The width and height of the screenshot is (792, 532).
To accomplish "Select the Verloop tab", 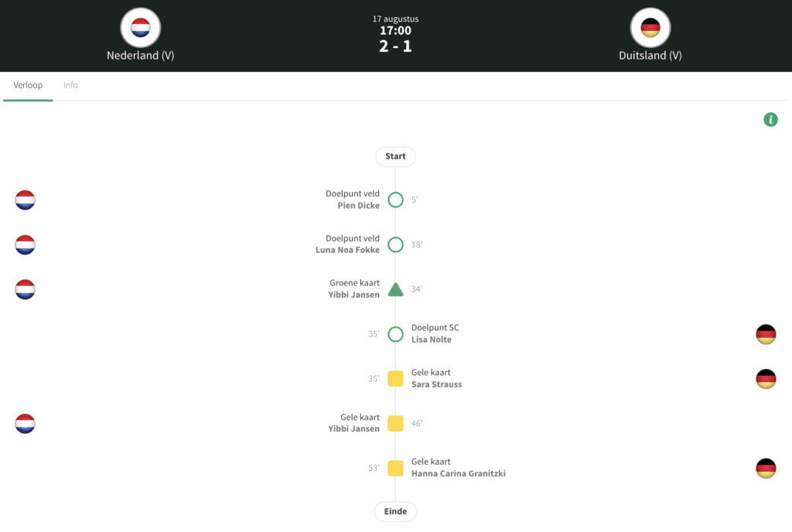I will pos(28,85).
